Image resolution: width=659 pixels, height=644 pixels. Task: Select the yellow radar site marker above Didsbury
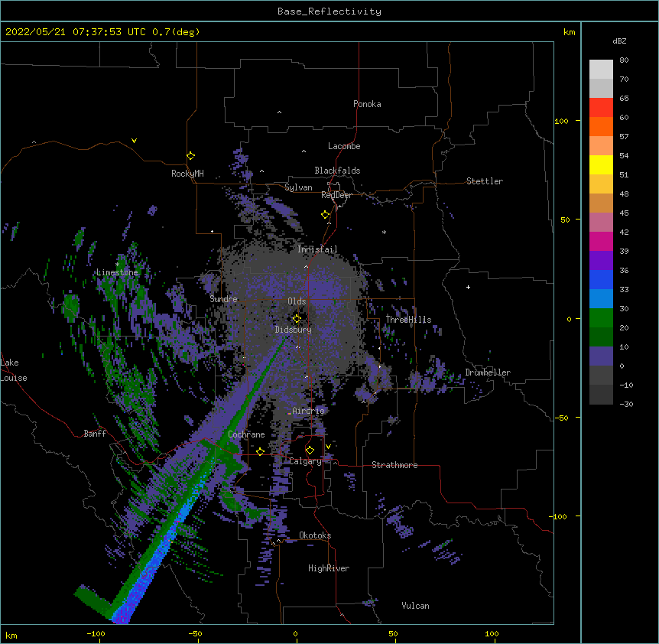[297, 319]
